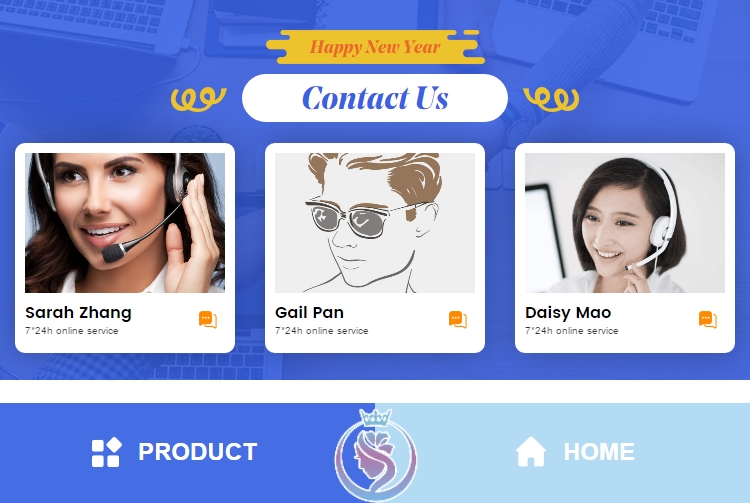
Task: Click the HOME house icon
Action: click(x=531, y=451)
